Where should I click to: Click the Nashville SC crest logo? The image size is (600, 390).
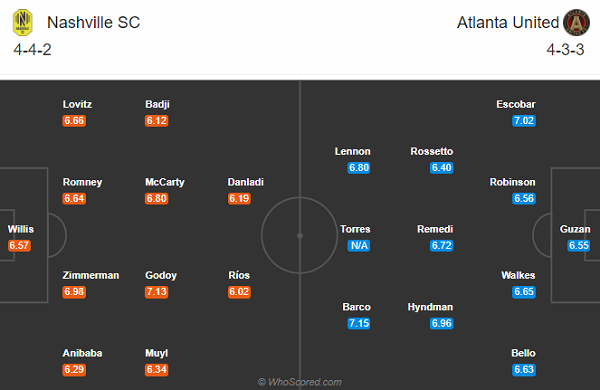[23, 23]
